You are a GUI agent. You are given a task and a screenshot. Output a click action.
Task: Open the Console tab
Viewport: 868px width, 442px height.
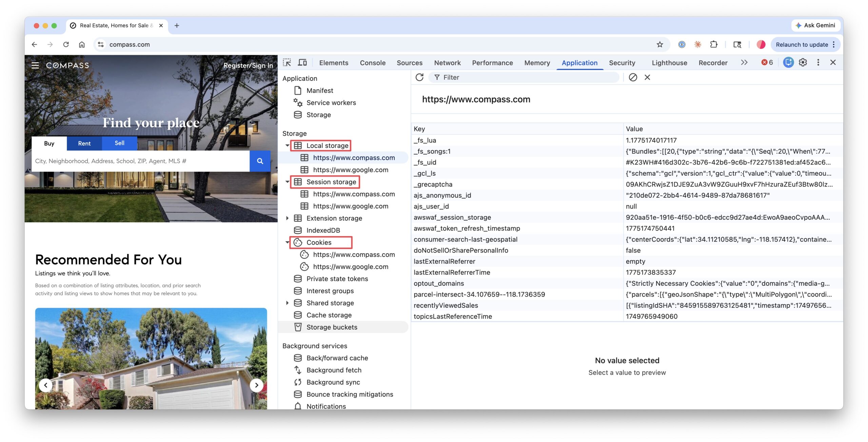point(372,63)
